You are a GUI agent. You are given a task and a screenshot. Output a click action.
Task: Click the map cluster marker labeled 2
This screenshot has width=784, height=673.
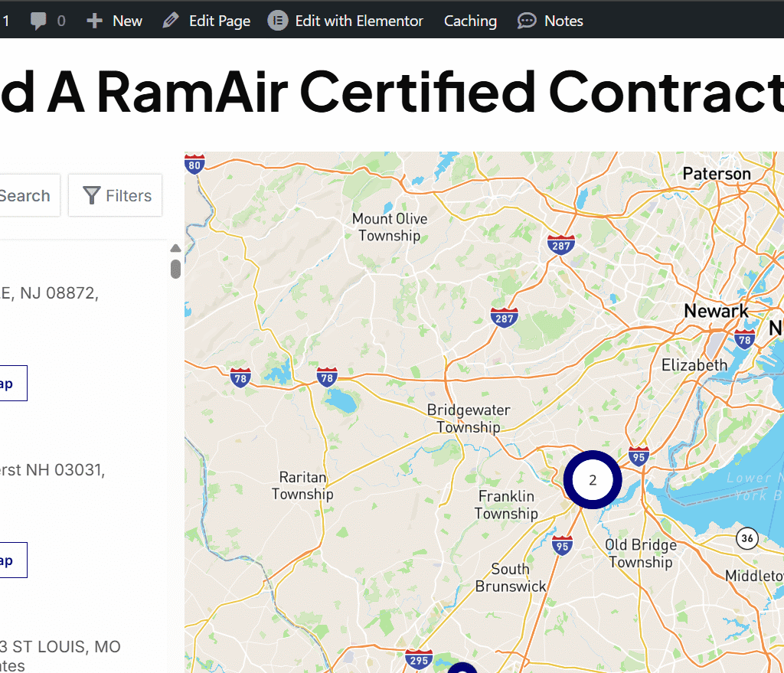[x=593, y=480]
